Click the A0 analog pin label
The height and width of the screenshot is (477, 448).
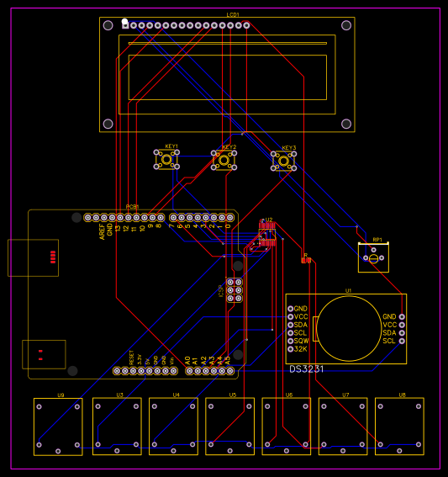(187, 361)
